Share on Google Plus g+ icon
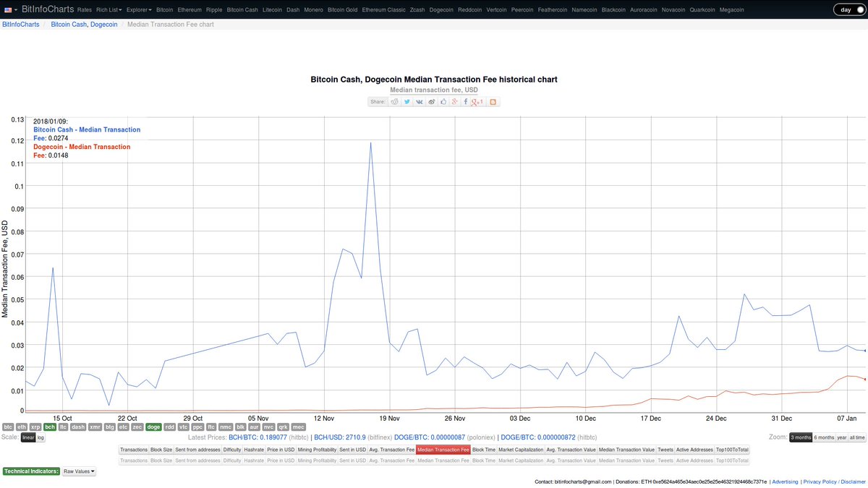The height and width of the screenshot is (488, 868). [455, 102]
